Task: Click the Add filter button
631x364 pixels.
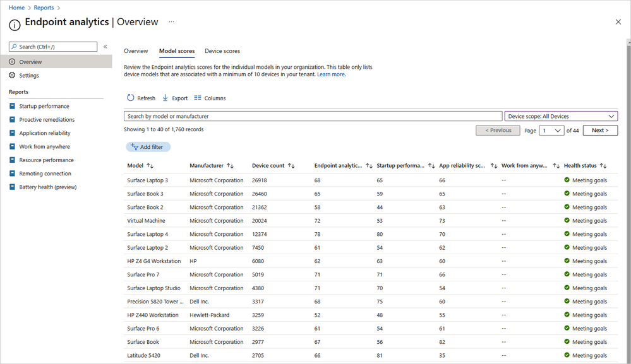Action: tap(148, 146)
